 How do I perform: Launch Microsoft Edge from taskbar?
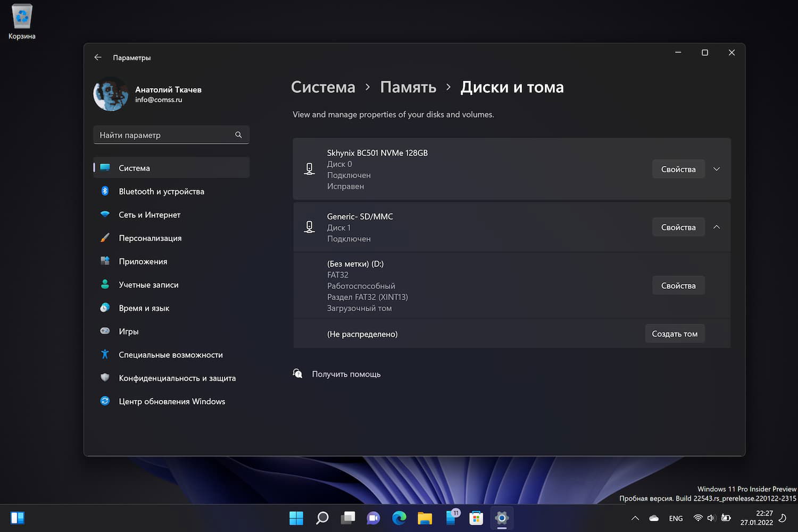pyautogui.click(x=399, y=518)
